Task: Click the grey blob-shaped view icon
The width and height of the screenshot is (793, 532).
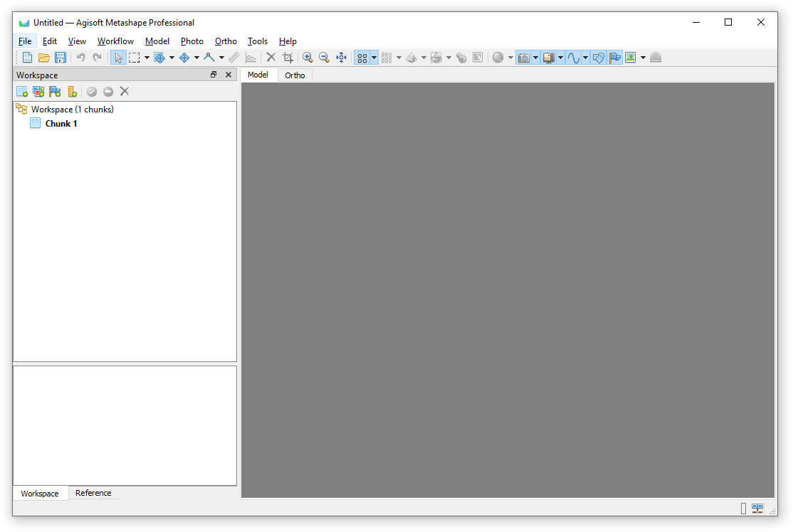Action: (461, 58)
